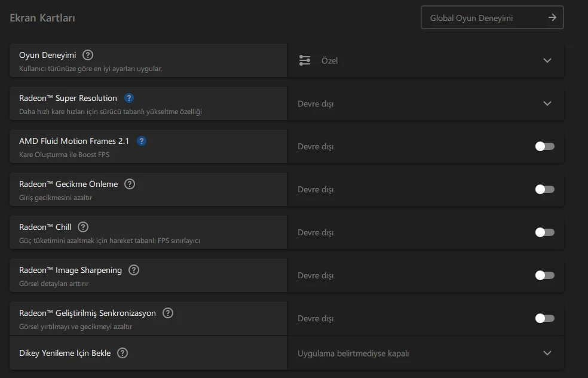Viewport: 588px width, 378px height.
Task: Click blue help icon beside Radeon Super Resolution
Action: pos(129,98)
